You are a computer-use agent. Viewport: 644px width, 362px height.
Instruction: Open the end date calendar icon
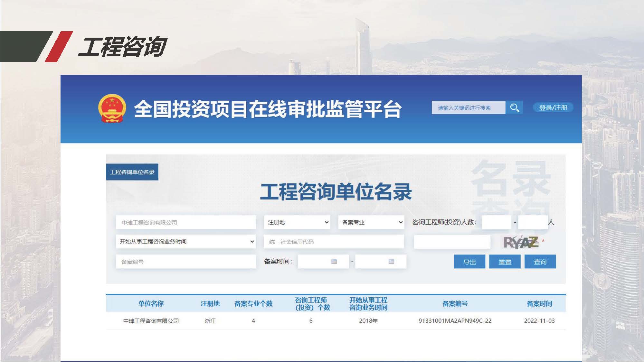[391, 261]
